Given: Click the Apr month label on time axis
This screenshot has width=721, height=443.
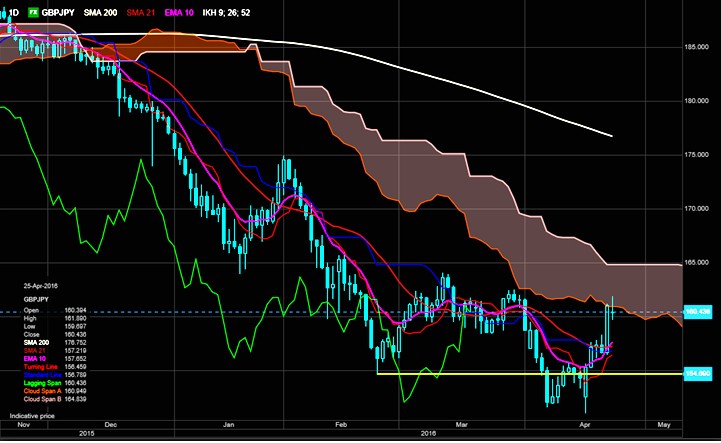Looking at the screenshot, I should tap(584, 424).
